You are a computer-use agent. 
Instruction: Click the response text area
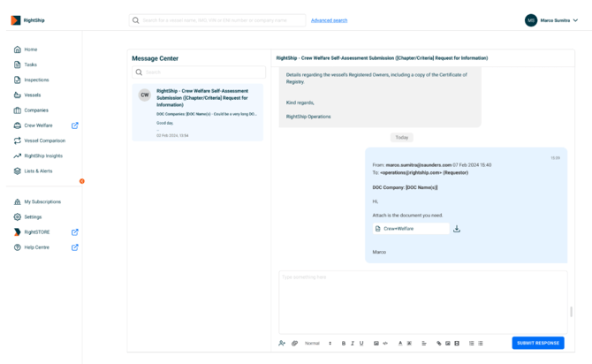pyautogui.click(x=422, y=300)
